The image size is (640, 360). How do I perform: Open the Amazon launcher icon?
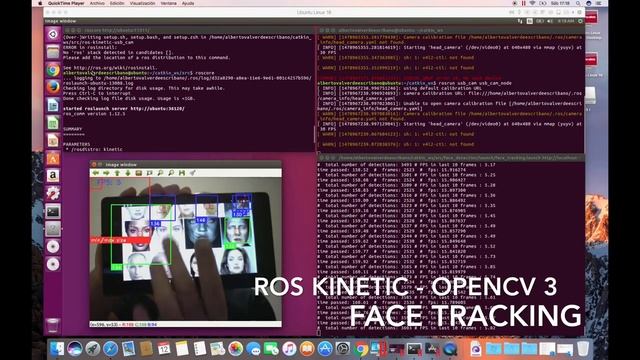(53, 176)
